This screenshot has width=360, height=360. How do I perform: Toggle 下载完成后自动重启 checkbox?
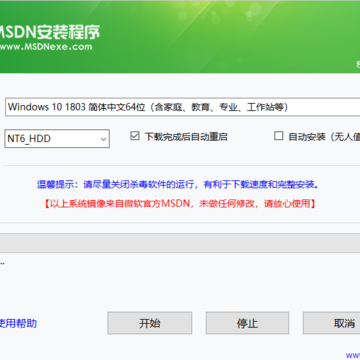(x=135, y=136)
